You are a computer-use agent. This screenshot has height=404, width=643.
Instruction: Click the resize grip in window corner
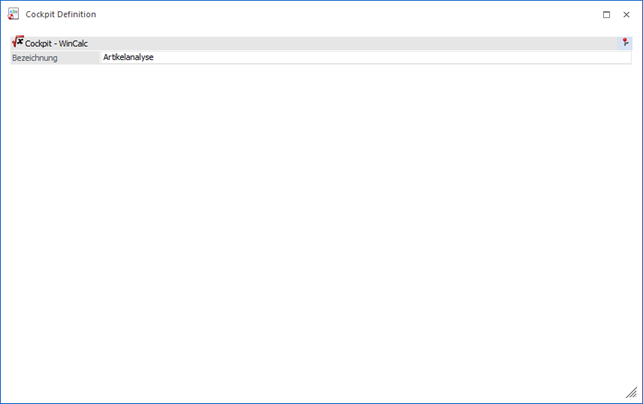pyautogui.click(x=631, y=393)
